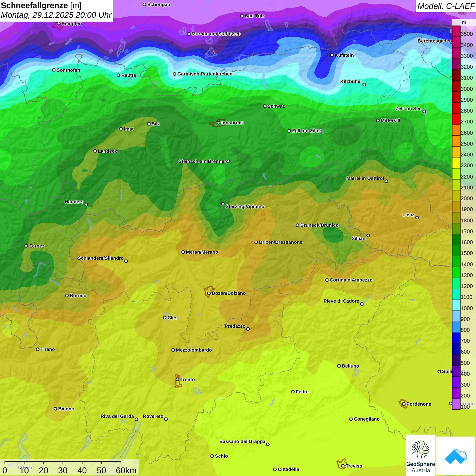Click the Belluno label
The width and height of the screenshot is (476, 476).
[350, 366]
